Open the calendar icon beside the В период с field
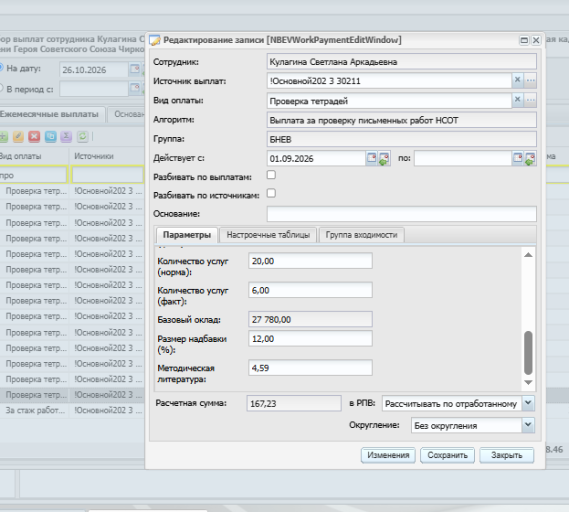Viewport: 569px width, 512px height. point(135,88)
